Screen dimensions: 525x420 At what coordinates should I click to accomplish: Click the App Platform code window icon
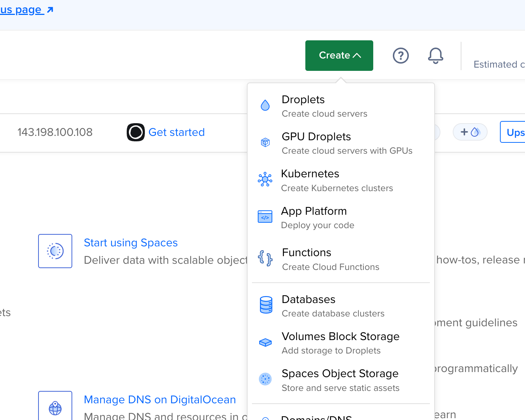265,217
